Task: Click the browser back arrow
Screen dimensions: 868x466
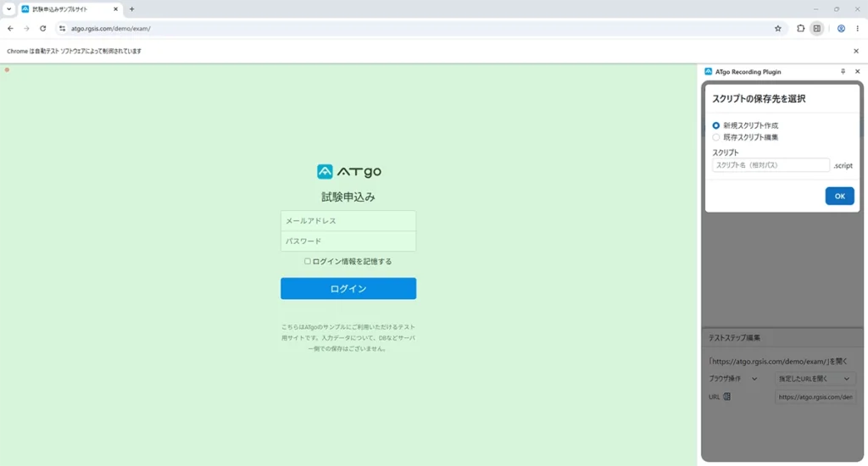Action: coord(10,28)
